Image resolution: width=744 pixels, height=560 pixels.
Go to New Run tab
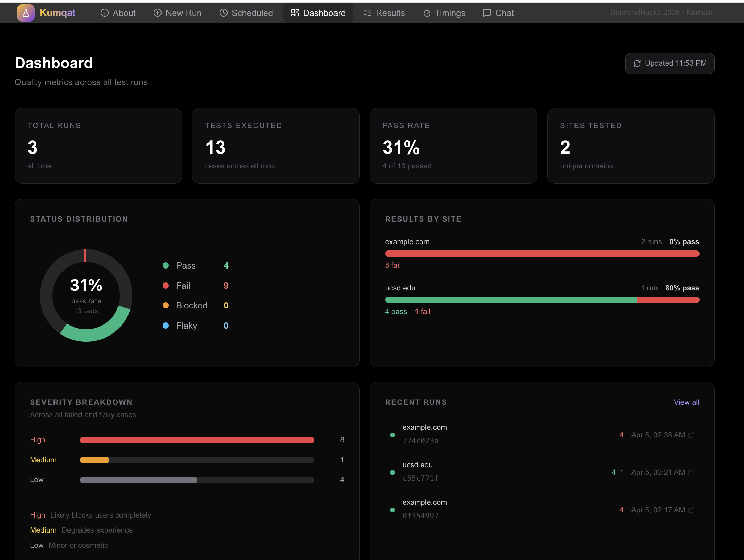177,13
